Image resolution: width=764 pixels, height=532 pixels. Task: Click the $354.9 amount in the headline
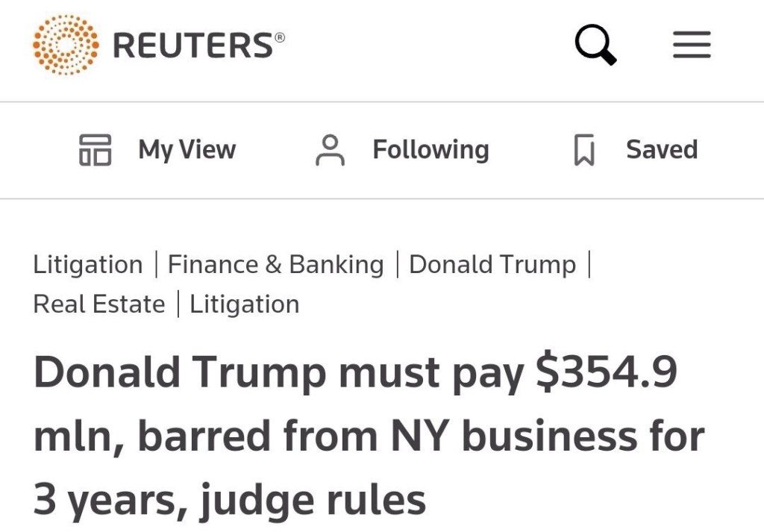pyautogui.click(x=606, y=372)
